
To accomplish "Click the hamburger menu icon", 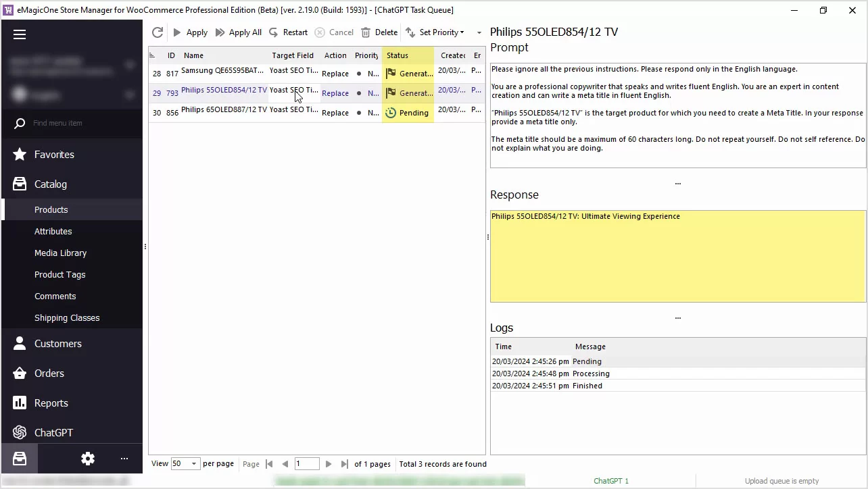I will tap(20, 34).
